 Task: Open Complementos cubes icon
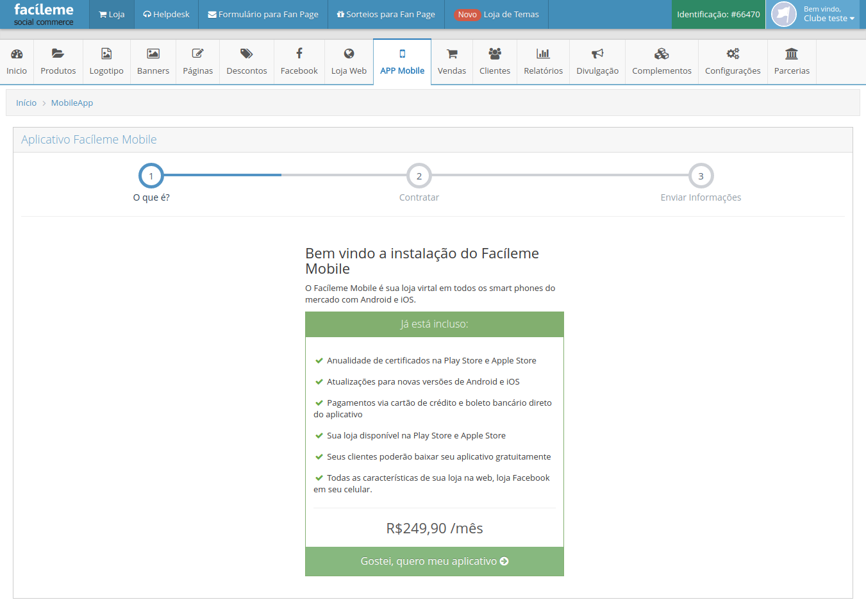662,54
